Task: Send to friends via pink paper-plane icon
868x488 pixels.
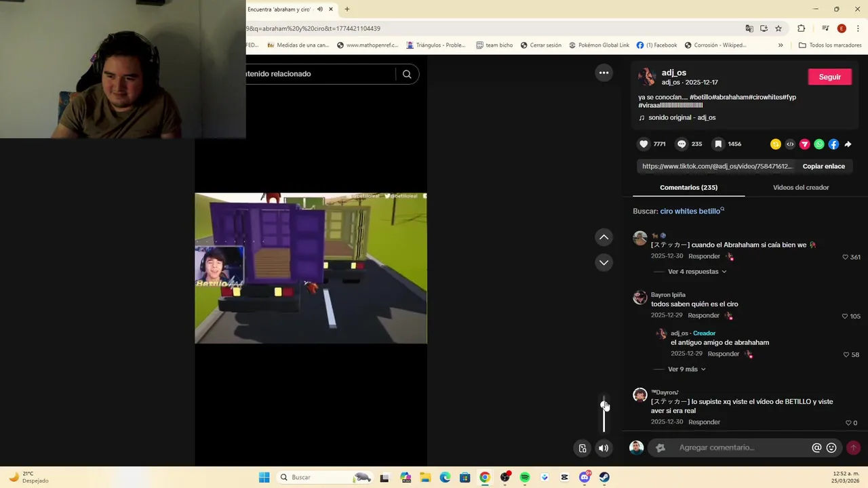Action: 805,144
